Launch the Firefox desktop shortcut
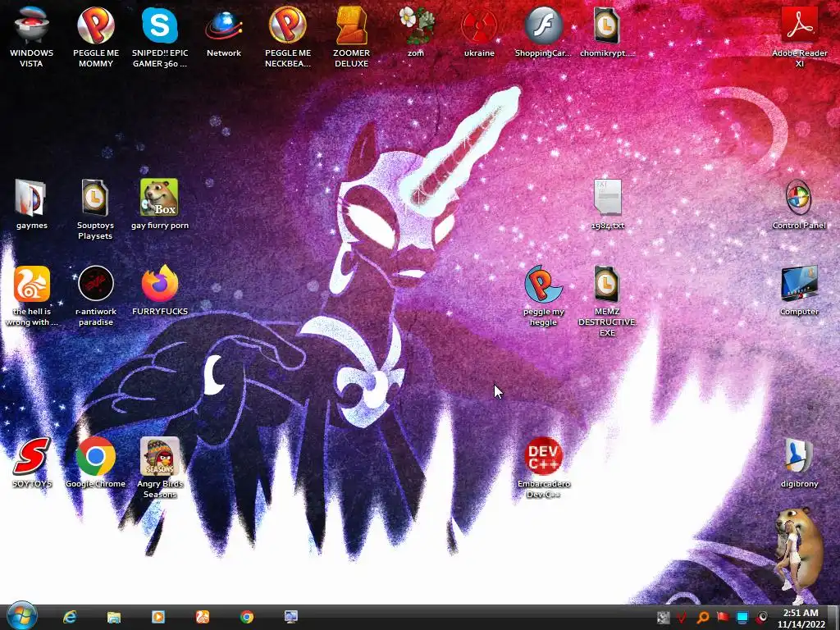Viewport: 840px width, 630px height. pos(160,284)
